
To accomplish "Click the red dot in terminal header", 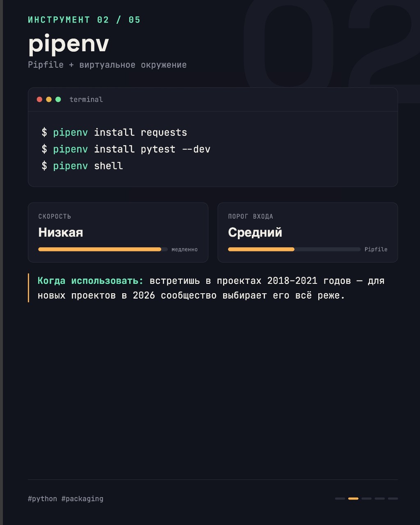I will tap(39, 99).
